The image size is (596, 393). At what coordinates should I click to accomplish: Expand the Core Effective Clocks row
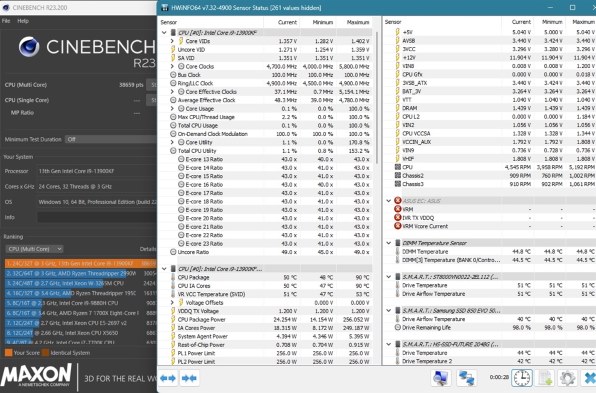pos(172,92)
